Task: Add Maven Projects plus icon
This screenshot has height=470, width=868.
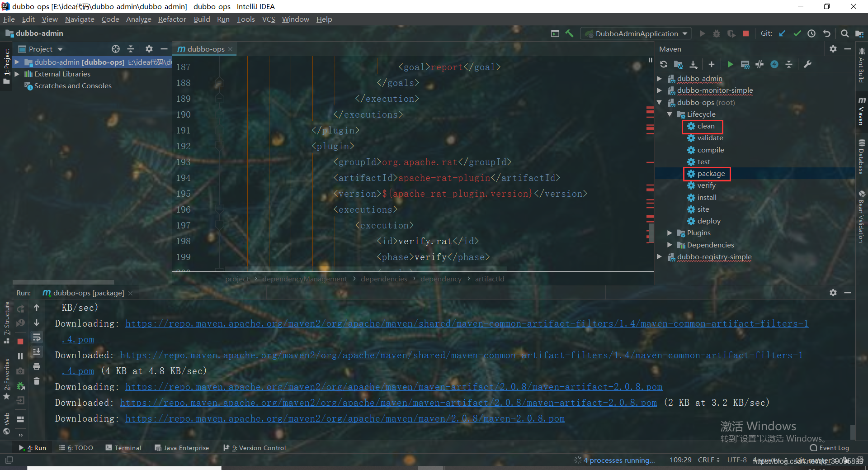Action: [711, 64]
